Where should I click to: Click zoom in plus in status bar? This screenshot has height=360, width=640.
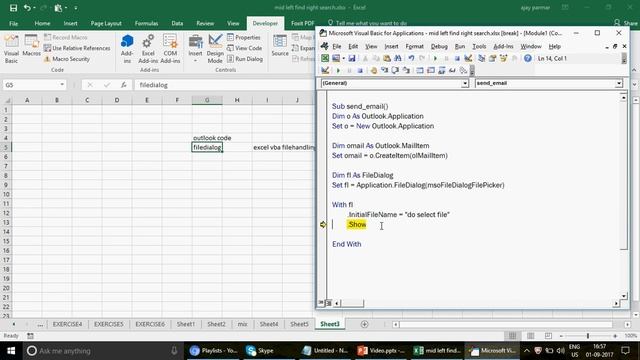(615, 336)
